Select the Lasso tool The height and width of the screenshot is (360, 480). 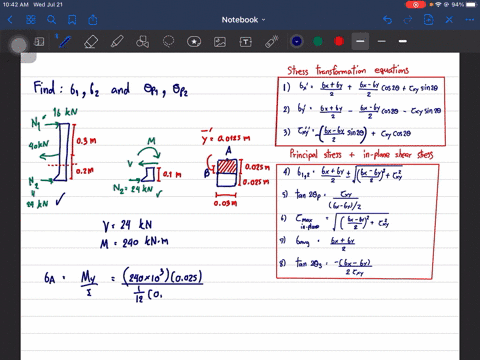tap(168, 41)
